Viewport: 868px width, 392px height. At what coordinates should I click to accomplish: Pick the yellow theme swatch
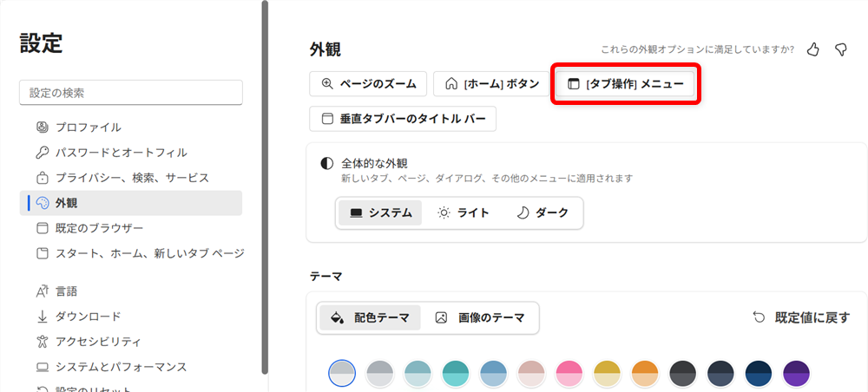(x=607, y=374)
